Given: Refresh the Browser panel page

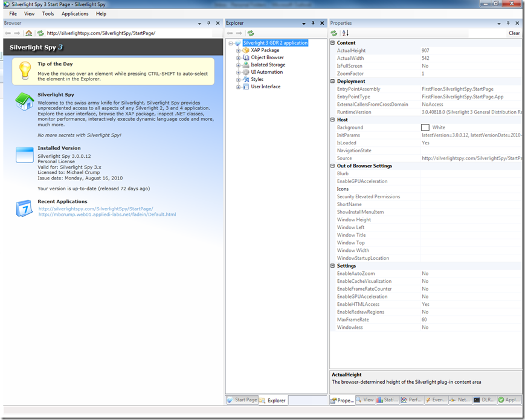Looking at the screenshot, I should click(40, 33).
